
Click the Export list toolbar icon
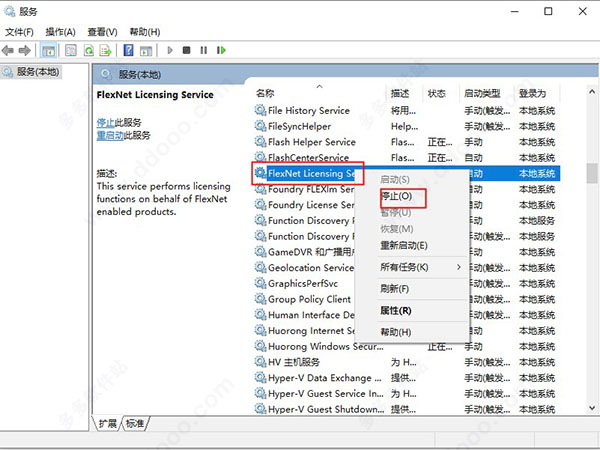point(105,50)
